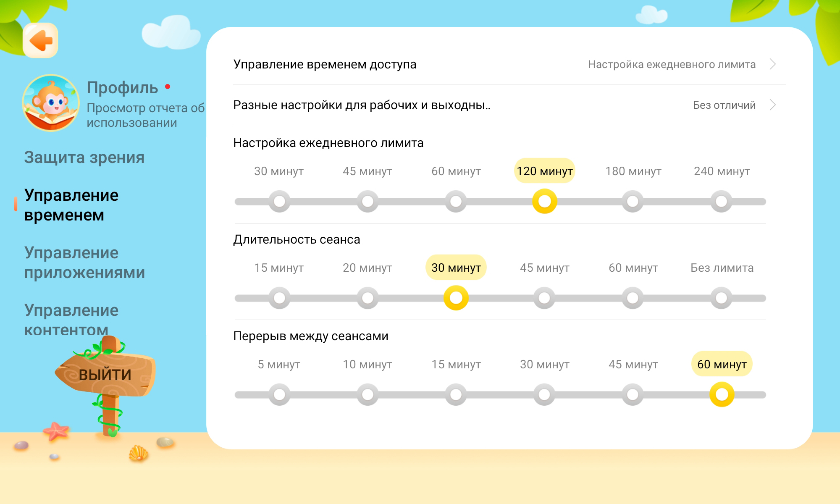Viewport: 840px width, 504px height.
Task: Set break between sessions to 5 минут
Action: click(x=279, y=365)
